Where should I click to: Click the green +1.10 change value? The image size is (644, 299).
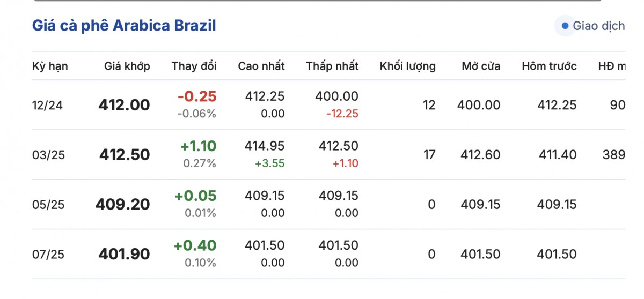(x=196, y=146)
